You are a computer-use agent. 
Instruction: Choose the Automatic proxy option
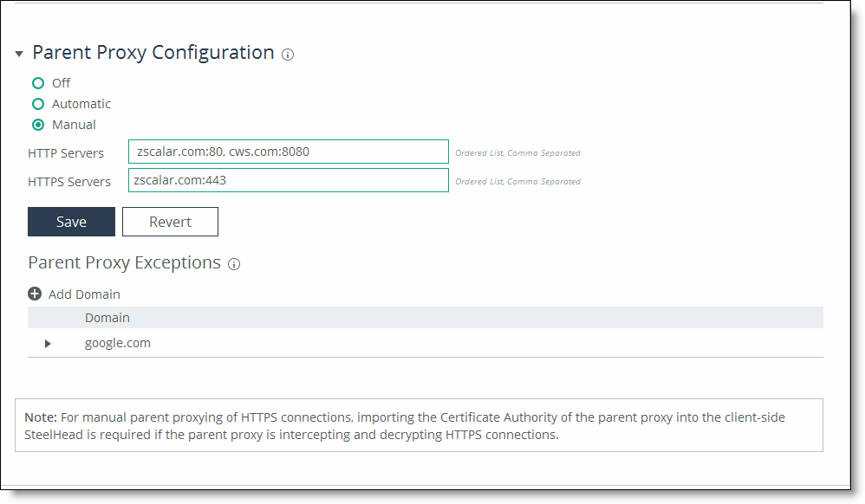[x=38, y=104]
